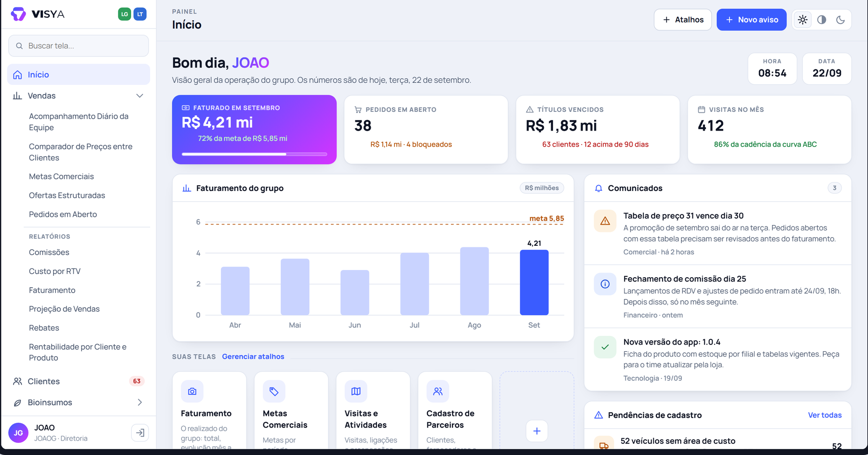Image resolution: width=868 pixels, height=455 pixels.
Task: Click Ver todas in Pendências de cadastro
Action: click(825, 415)
